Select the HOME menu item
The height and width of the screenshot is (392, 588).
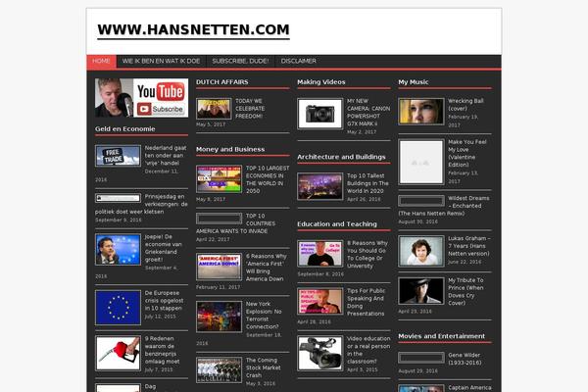coord(101,61)
